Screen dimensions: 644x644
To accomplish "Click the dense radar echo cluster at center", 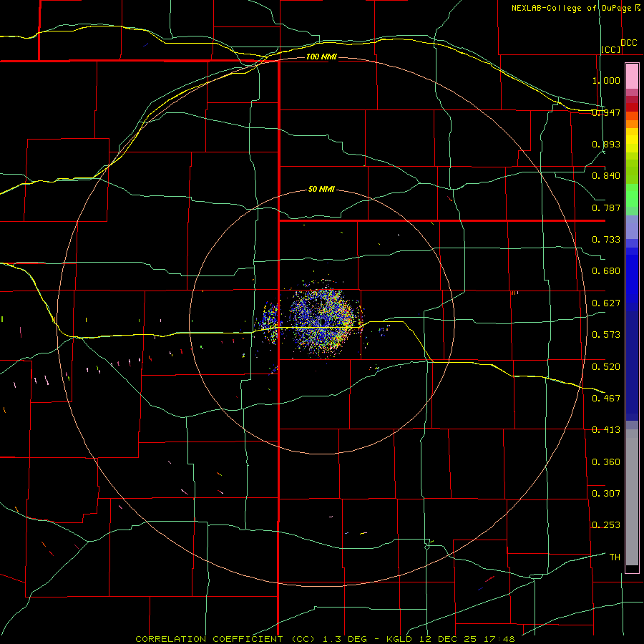I will (x=323, y=321).
